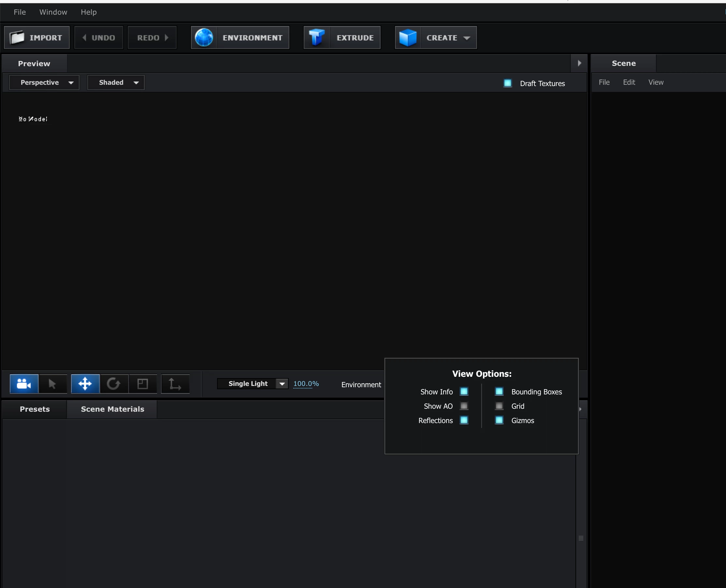Viewport: 726px width, 588px height.
Task: Select the arrow pointer selection tool
Action: [x=52, y=384]
